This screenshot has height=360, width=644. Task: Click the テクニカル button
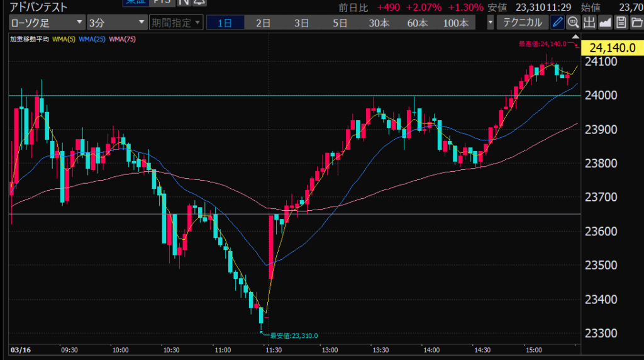point(523,23)
